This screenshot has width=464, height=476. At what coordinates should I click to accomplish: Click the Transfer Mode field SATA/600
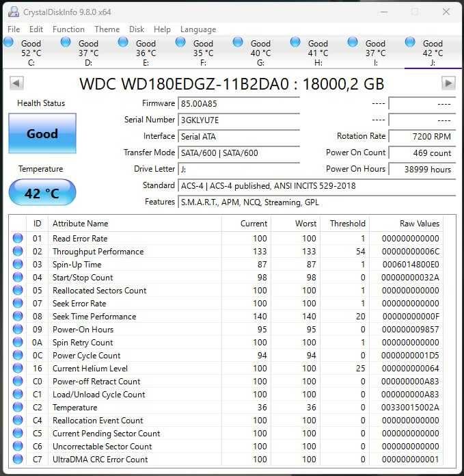[238, 153]
